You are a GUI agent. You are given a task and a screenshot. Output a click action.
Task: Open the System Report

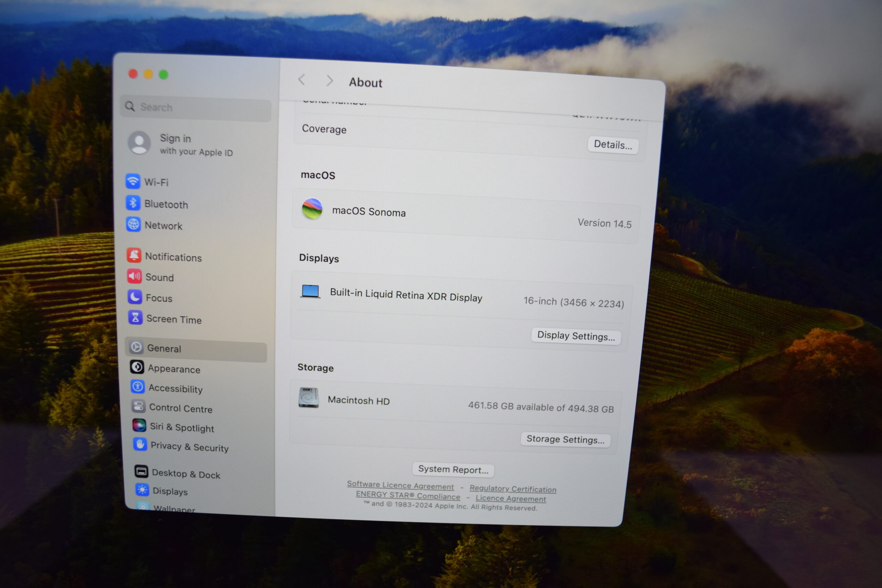click(x=453, y=470)
